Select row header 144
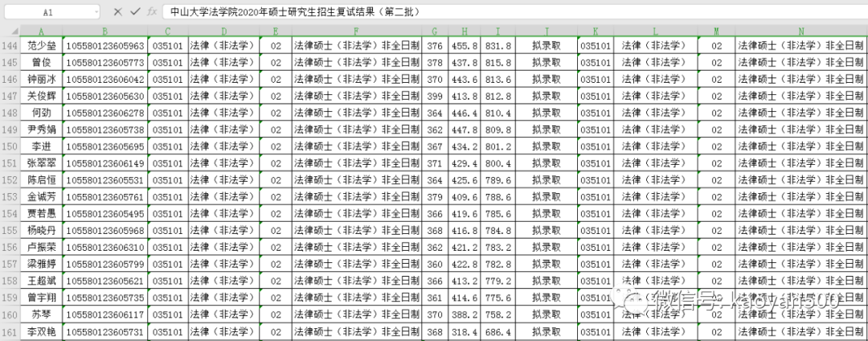 tap(10, 46)
